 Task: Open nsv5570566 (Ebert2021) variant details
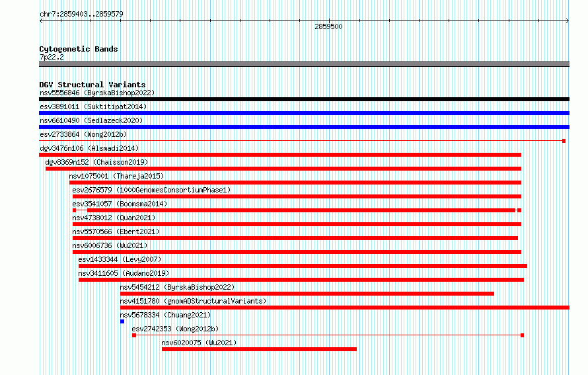[116, 231]
